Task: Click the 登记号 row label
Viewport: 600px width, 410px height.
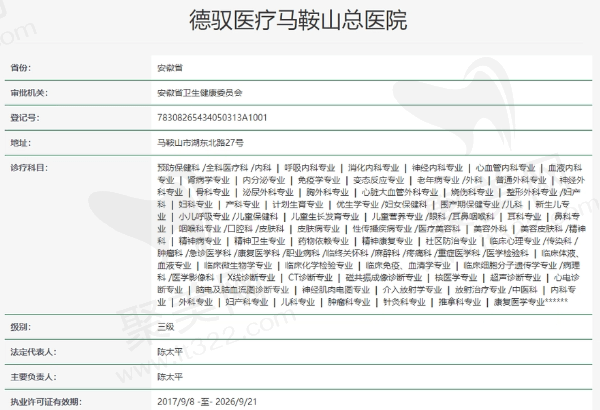Action: click(24, 117)
